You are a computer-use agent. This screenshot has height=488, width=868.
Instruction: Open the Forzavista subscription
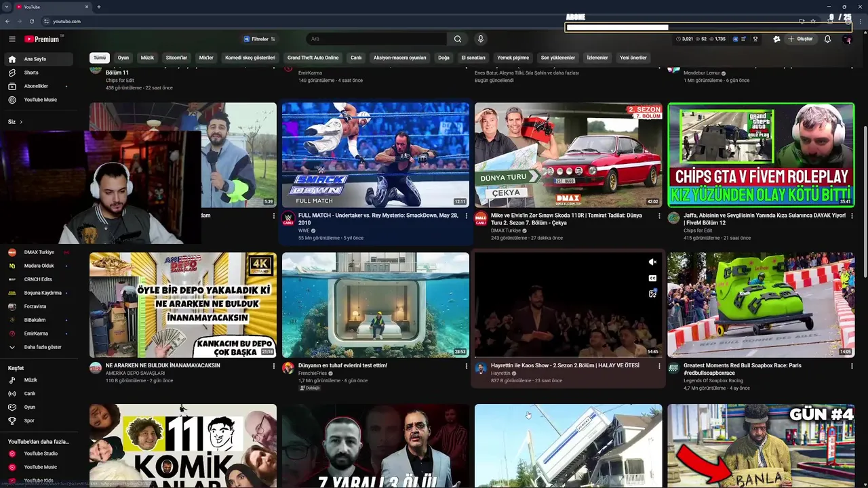39,306
